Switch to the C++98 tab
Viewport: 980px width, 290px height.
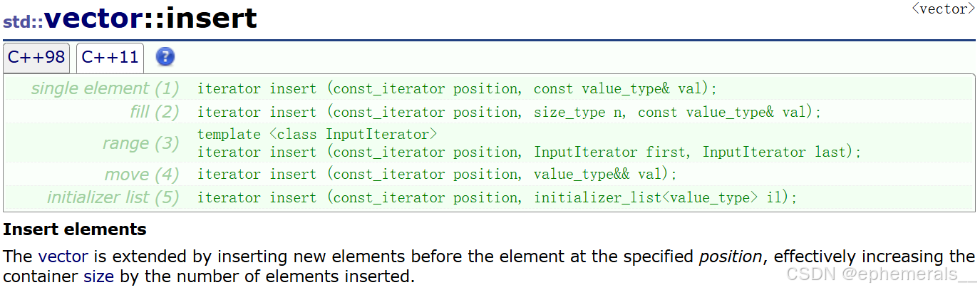tap(36, 58)
